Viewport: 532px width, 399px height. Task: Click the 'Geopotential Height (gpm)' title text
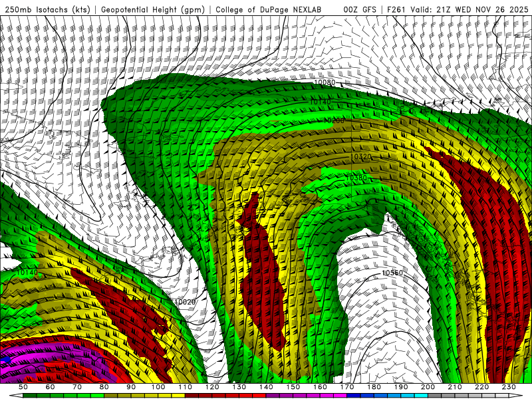pos(153,9)
